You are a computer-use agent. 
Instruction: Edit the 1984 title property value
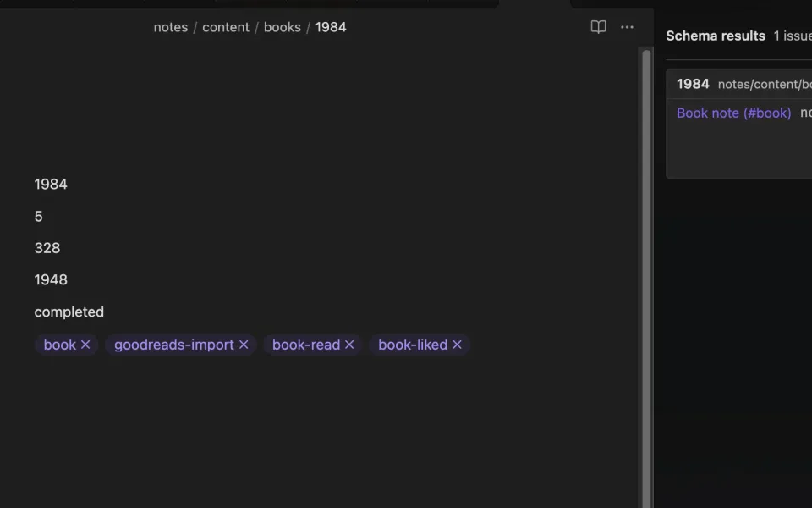51,185
